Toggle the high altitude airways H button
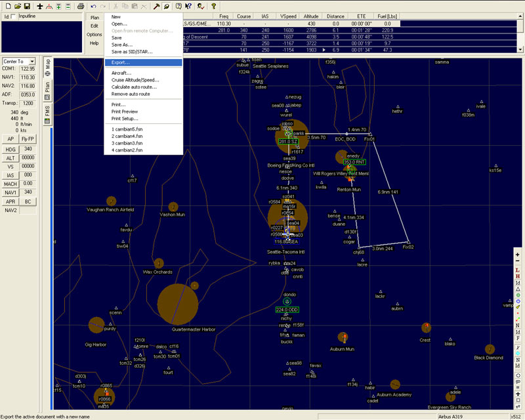 click(518, 276)
